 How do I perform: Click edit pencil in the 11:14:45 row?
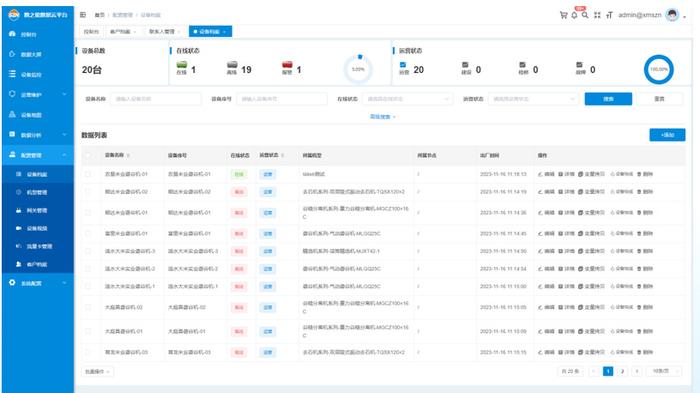pos(546,234)
